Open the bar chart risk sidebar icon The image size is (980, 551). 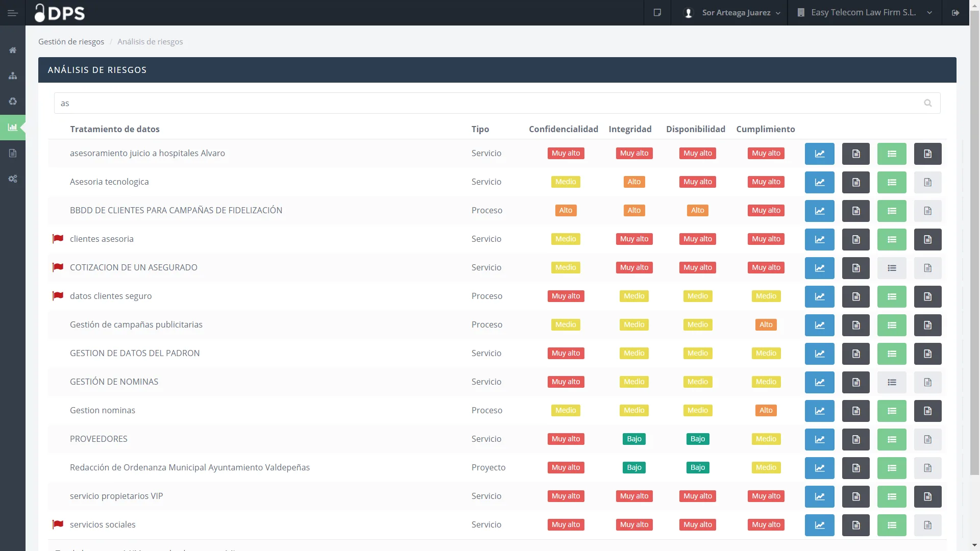(x=13, y=127)
